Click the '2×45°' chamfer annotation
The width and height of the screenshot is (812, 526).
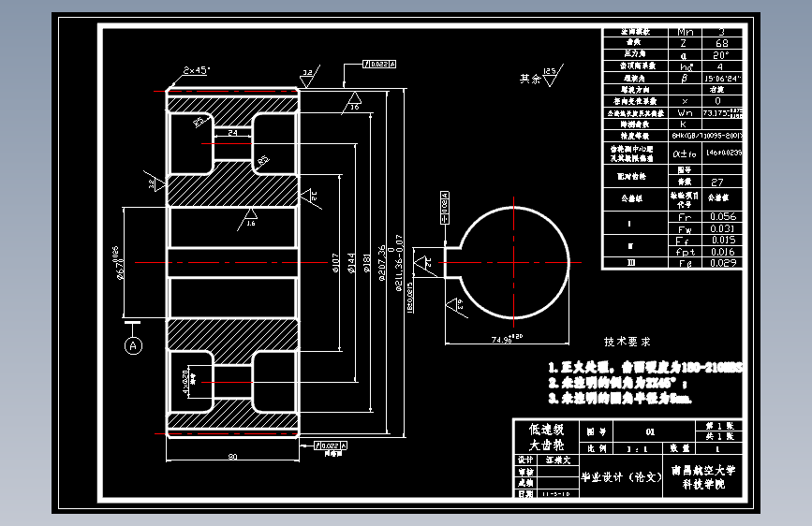click(197, 70)
